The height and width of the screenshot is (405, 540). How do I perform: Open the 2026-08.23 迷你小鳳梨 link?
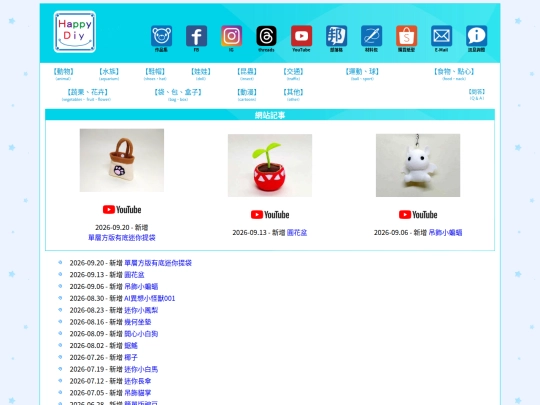pos(141,310)
